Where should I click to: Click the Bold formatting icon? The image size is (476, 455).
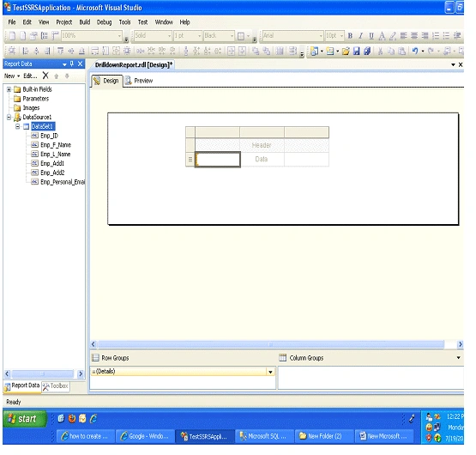(350, 36)
